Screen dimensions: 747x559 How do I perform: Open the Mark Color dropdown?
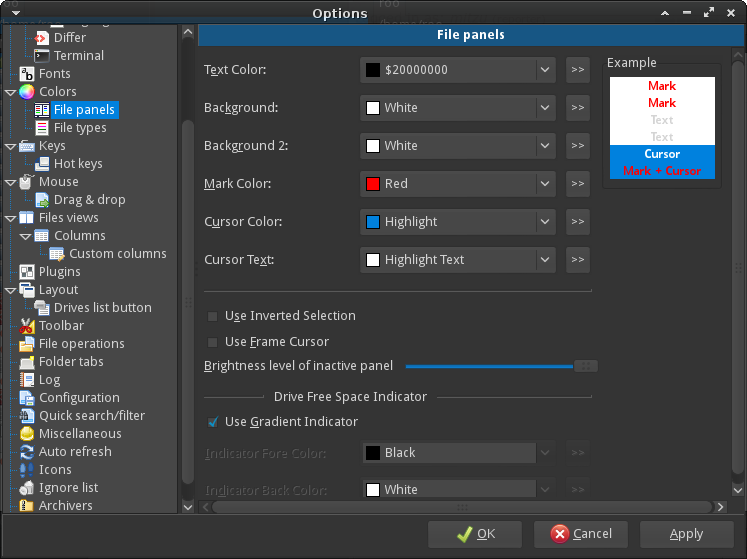pyautogui.click(x=545, y=184)
